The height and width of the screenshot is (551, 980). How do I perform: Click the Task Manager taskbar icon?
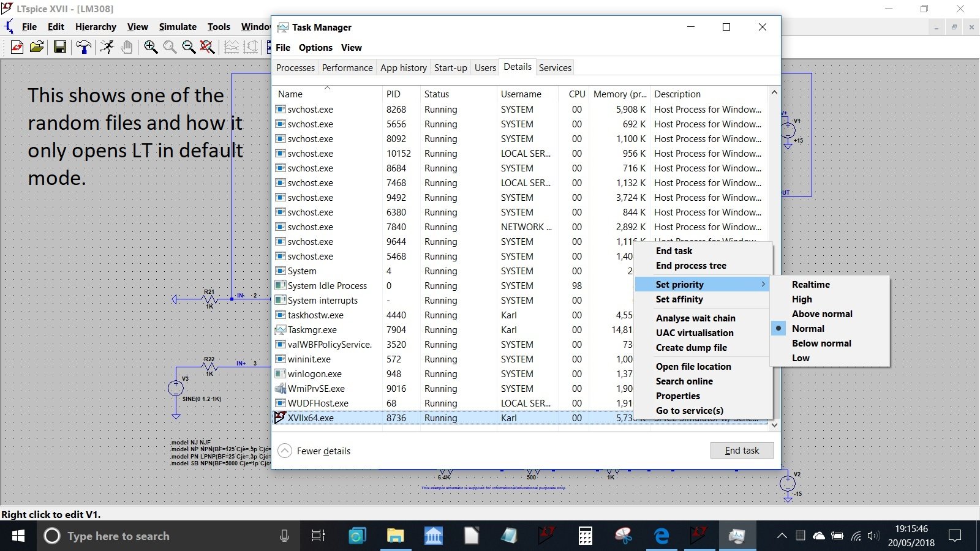click(x=737, y=536)
